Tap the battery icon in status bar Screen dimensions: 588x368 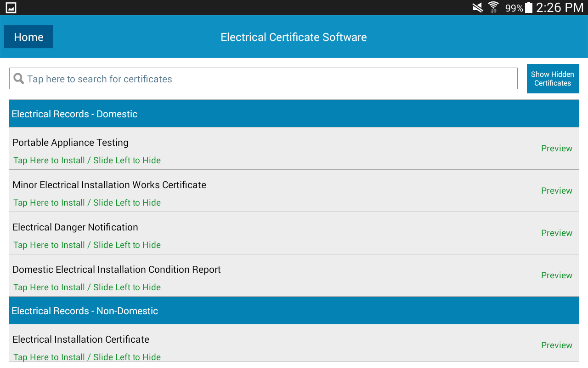tap(529, 7)
